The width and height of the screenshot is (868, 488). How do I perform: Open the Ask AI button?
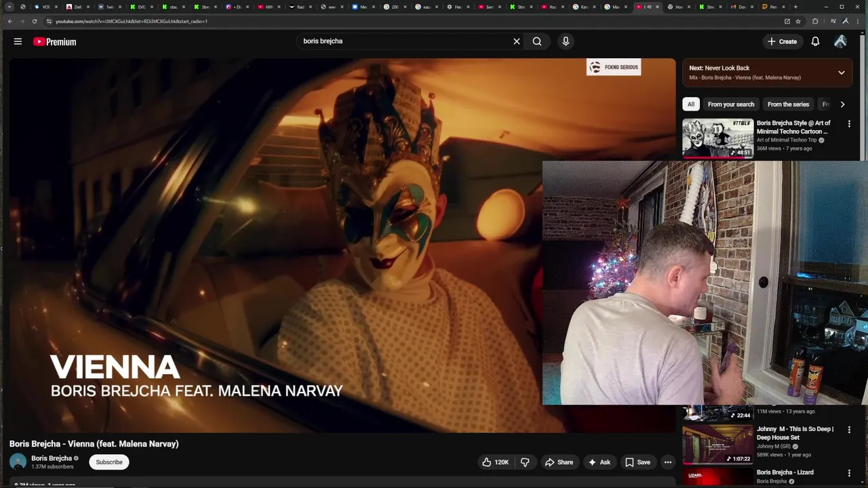599,462
